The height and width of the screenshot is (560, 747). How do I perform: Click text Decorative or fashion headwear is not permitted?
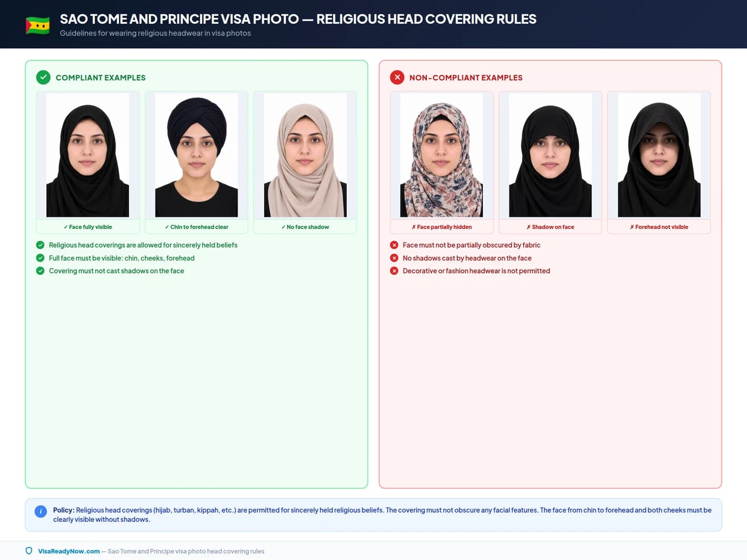tap(476, 271)
